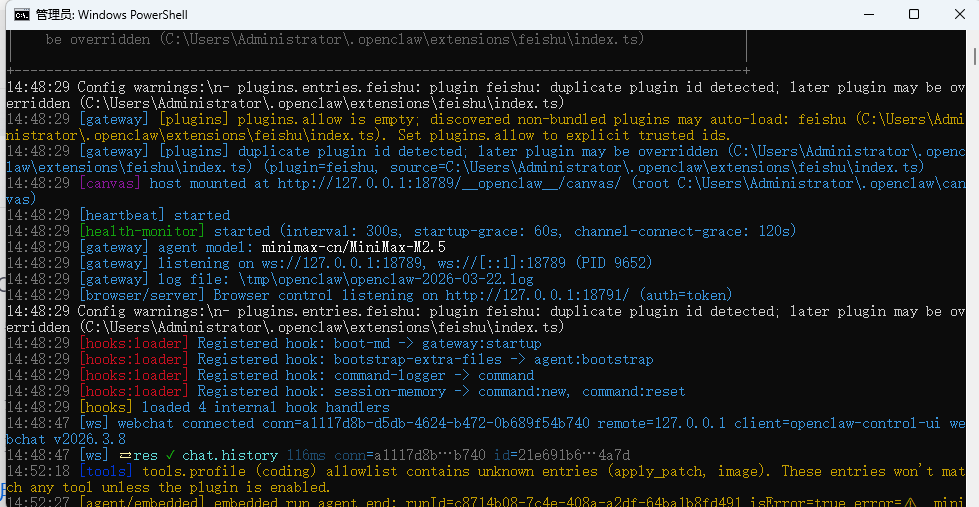Click the [health-monitor] tag
Screen dimensions: 979x507
coord(142,232)
